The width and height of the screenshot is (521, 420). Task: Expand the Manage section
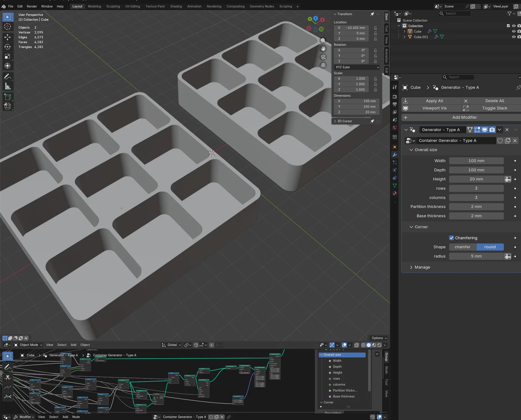422,267
